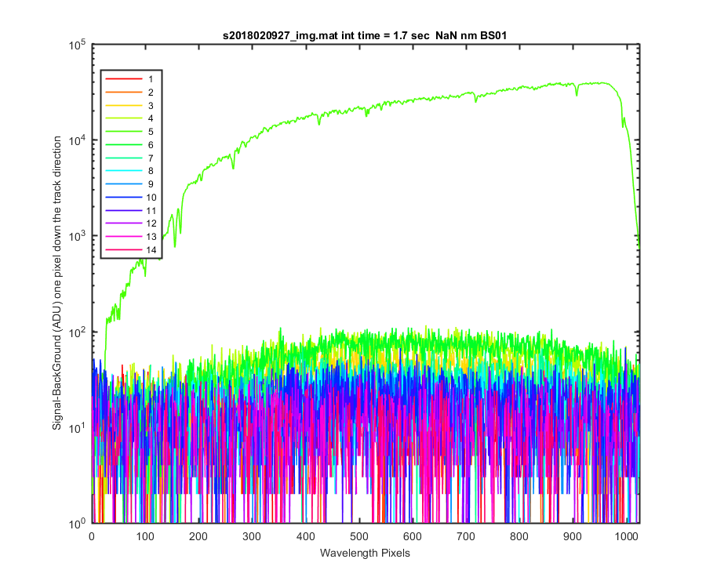
Task: Click x-axis tick label 700
Action: [x=466, y=536]
